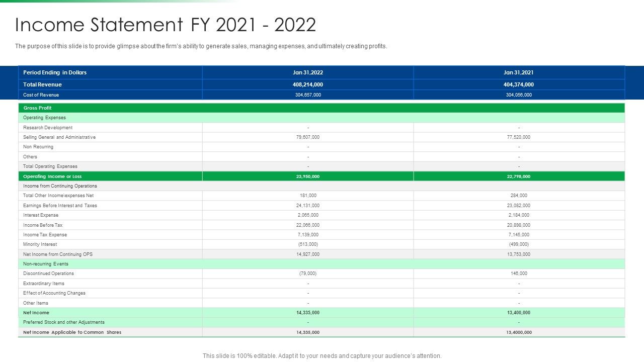Click the Net Income row label
The image size is (644, 362).
[36, 313]
